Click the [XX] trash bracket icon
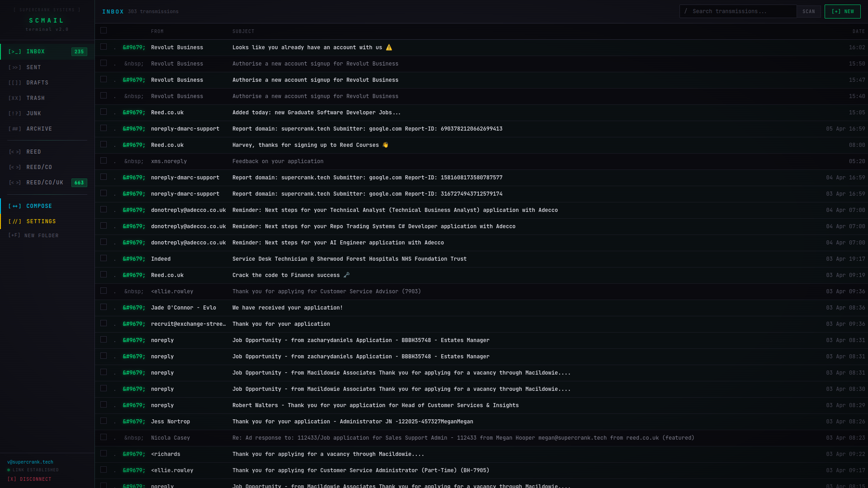The image size is (868, 488). click(x=15, y=98)
